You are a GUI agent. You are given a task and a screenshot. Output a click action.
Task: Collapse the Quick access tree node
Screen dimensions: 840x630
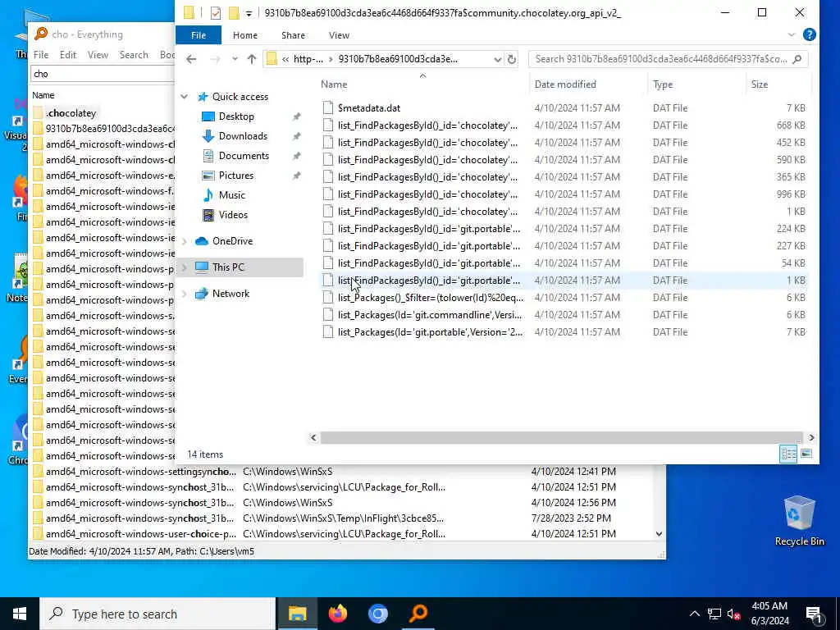coord(185,97)
